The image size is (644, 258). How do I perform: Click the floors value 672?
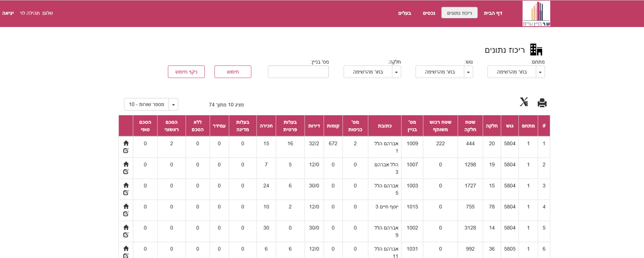click(x=333, y=144)
